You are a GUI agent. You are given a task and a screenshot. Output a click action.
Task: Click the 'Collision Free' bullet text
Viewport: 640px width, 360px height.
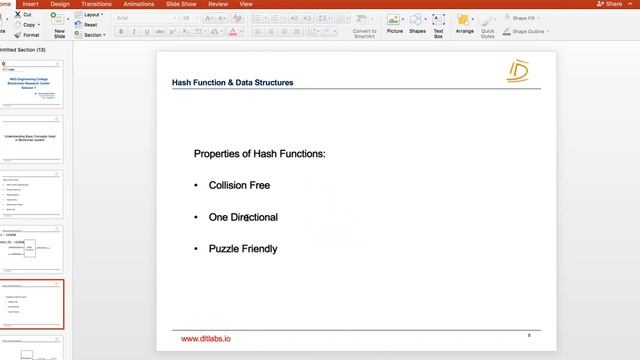pyautogui.click(x=239, y=185)
